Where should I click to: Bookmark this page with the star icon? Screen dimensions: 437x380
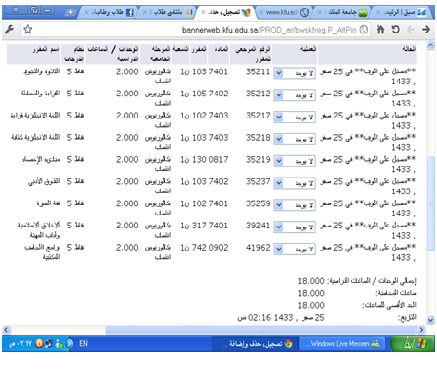[28, 30]
